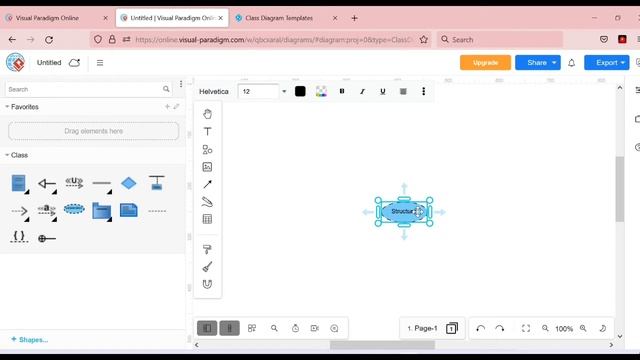Click the Untitled diagram name
The image size is (640, 360).
point(49,62)
